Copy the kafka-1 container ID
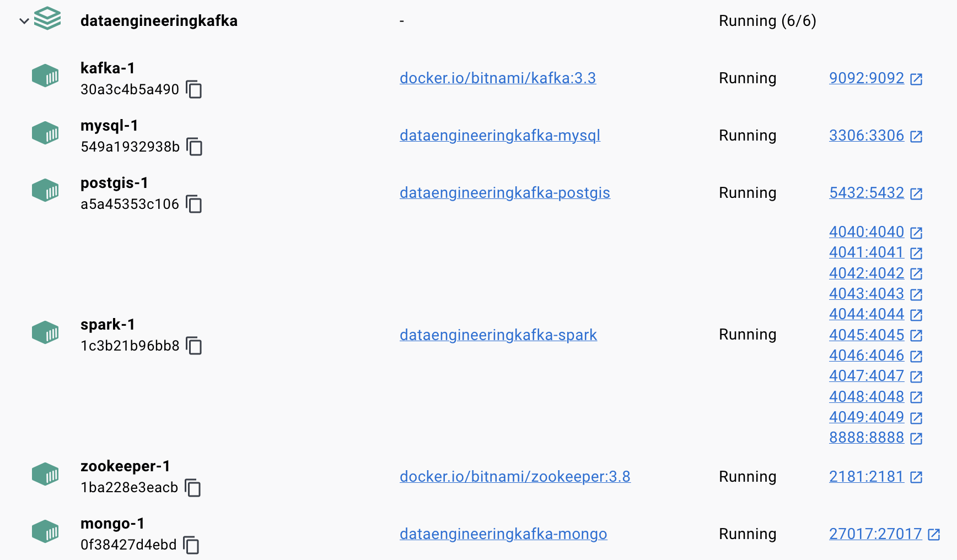The width and height of the screenshot is (957, 560). 194,89
